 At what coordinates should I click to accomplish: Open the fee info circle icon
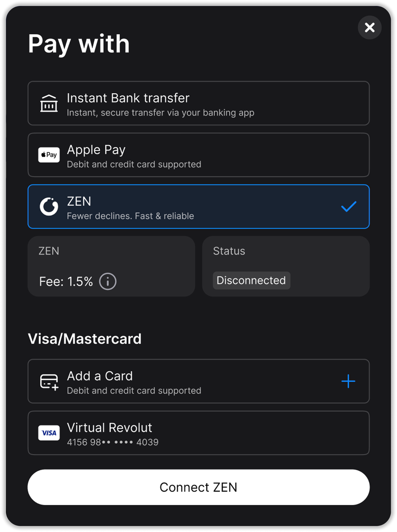(108, 281)
